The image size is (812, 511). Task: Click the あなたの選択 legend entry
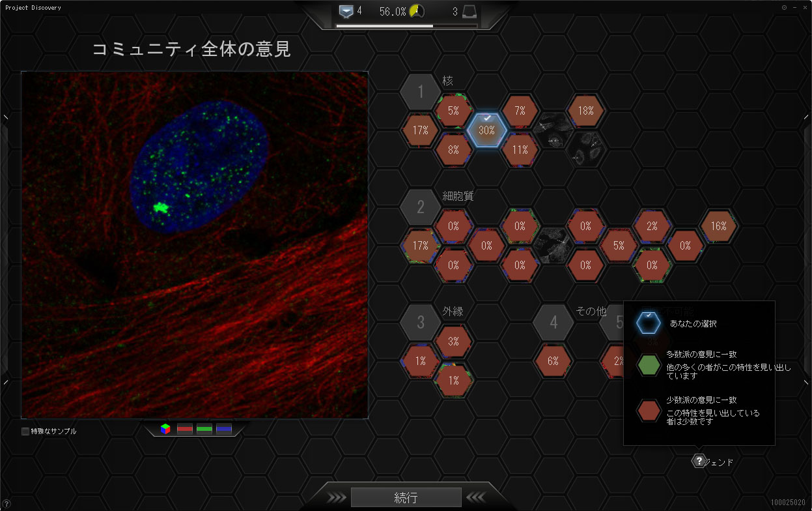677,323
